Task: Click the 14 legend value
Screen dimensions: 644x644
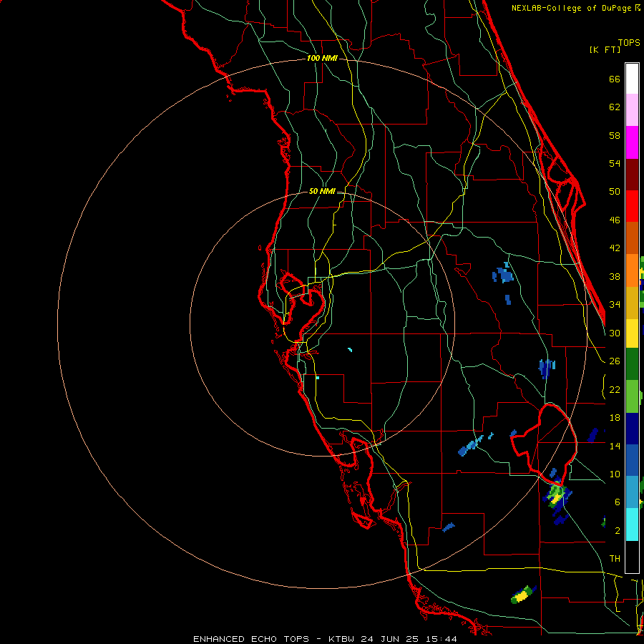Action: pos(615,446)
